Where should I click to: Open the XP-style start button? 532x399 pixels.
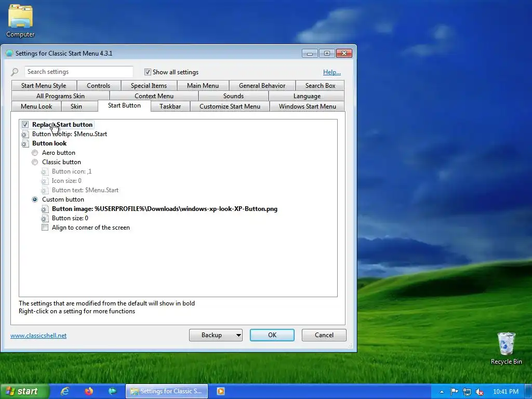[x=24, y=391]
